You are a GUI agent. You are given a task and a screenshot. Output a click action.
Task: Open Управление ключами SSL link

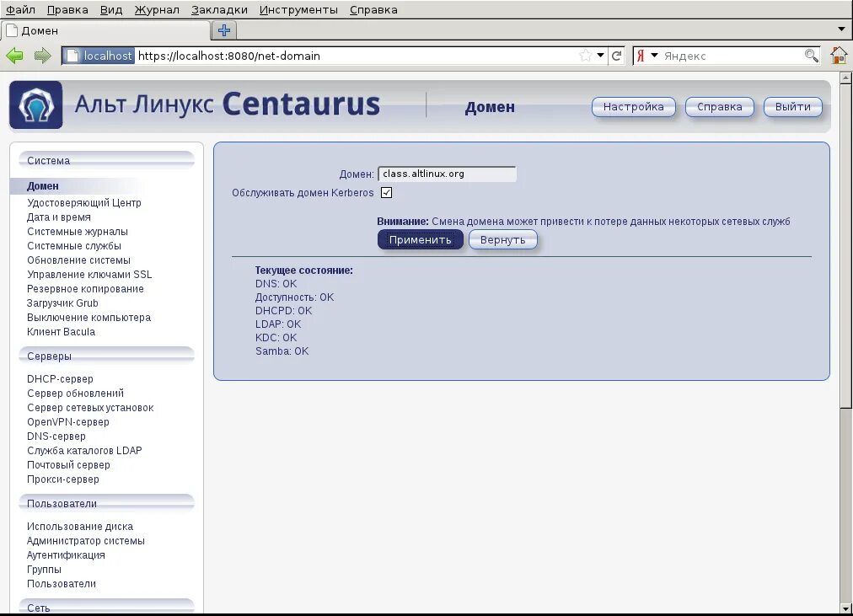click(89, 275)
